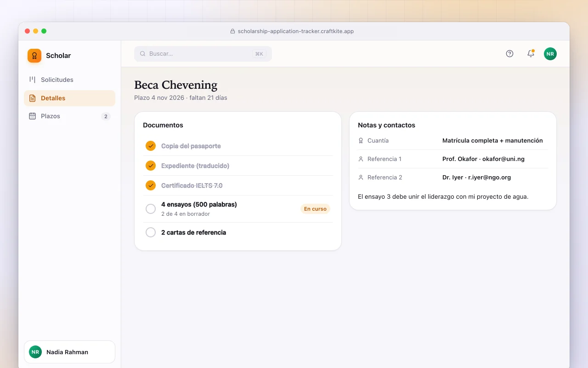
Task: Click the En curso status badge
Action: tap(315, 209)
